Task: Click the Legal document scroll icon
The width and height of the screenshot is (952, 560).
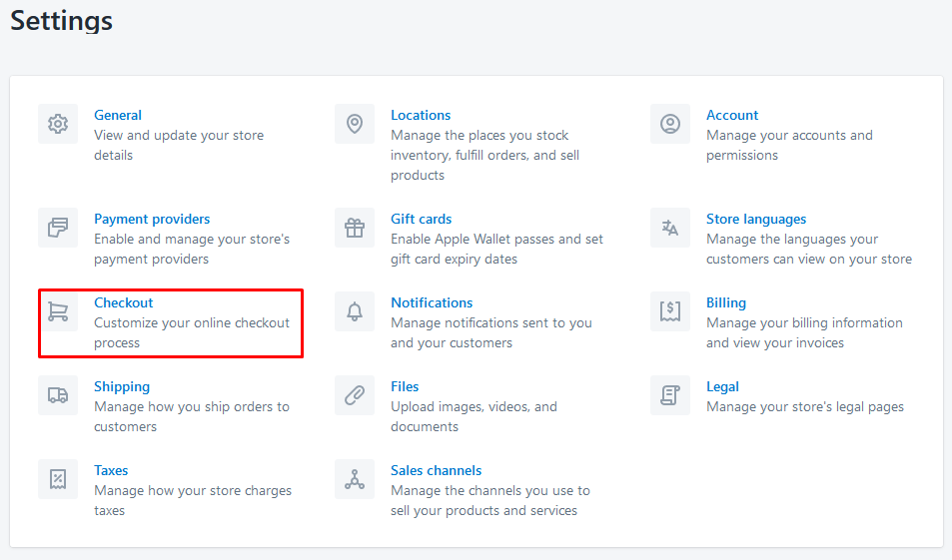Action: (x=670, y=395)
